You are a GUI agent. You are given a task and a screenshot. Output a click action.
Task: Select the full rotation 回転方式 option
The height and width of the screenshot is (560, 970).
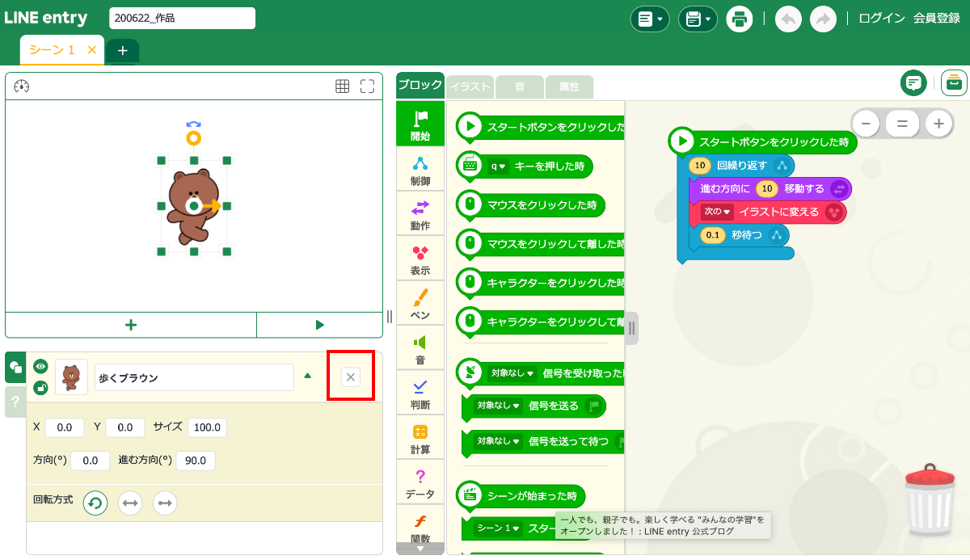point(95,503)
